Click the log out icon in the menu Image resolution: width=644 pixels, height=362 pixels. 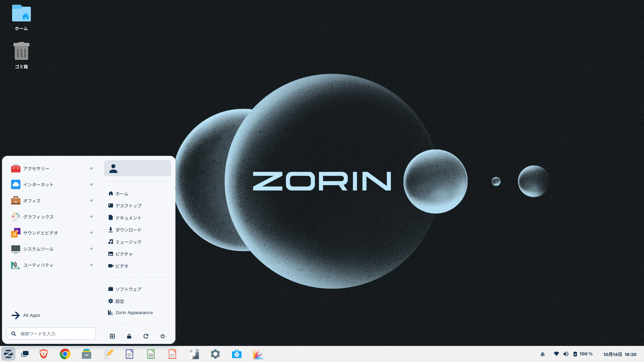pyautogui.click(x=112, y=336)
